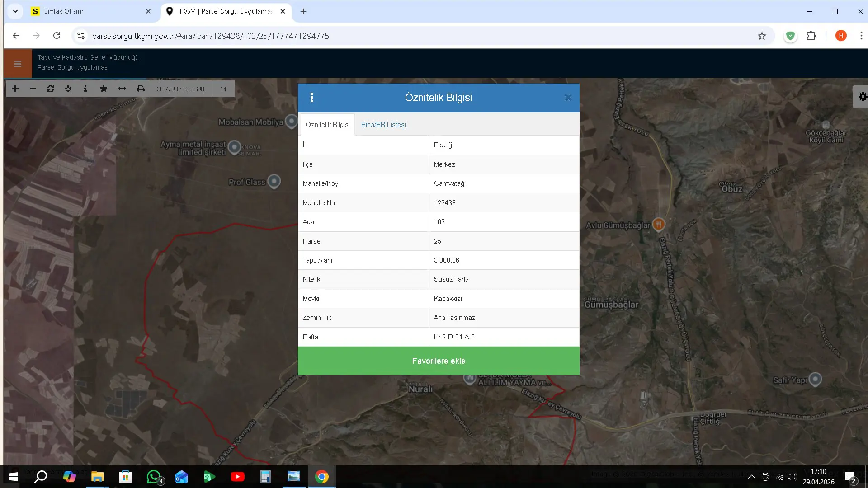
Task: Zoom out with the map minus tool
Action: tap(33, 89)
